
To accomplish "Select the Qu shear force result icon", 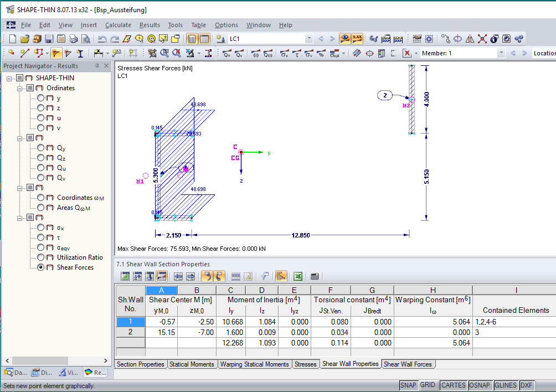I will click(227, 53).
